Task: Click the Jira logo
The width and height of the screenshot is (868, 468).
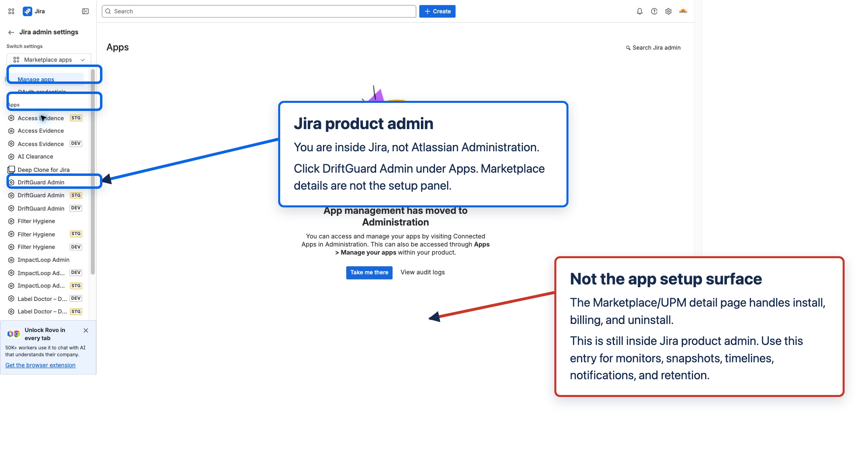Action: click(27, 11)
